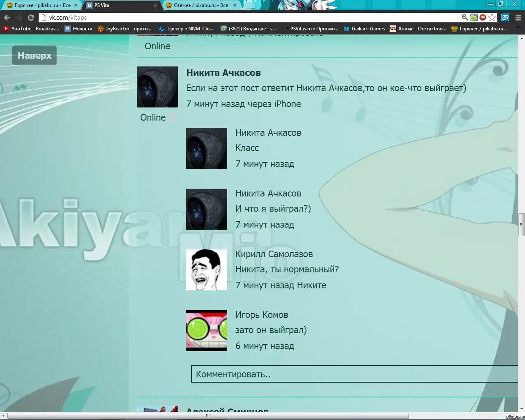
Task: Click Кирилл Самолазов's meme face avatar
Action: point(206,269)
